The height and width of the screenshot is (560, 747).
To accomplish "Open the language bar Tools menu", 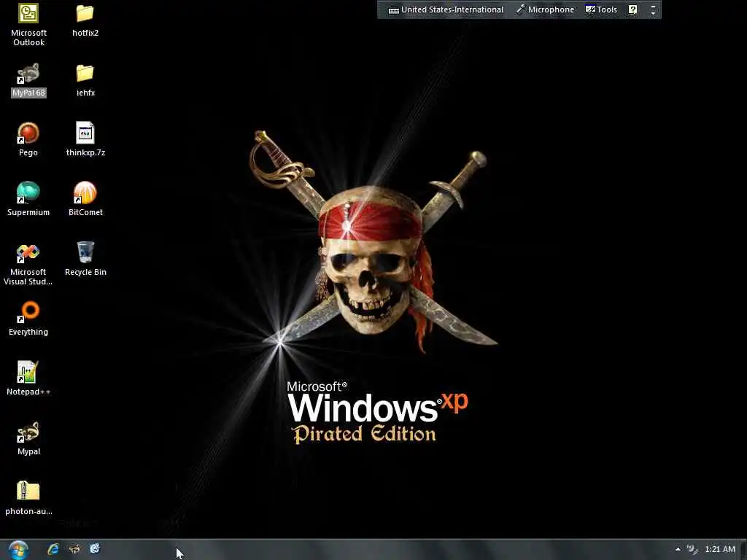I will [601, 9].
